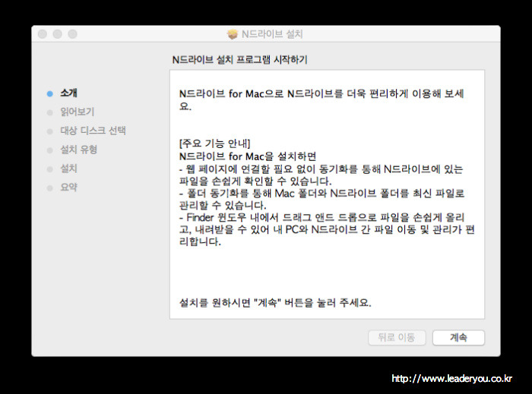Select the 설치 유형 step
Image resolution: width=532 pixels, height=394 pixels.
(x=79, y=150)
